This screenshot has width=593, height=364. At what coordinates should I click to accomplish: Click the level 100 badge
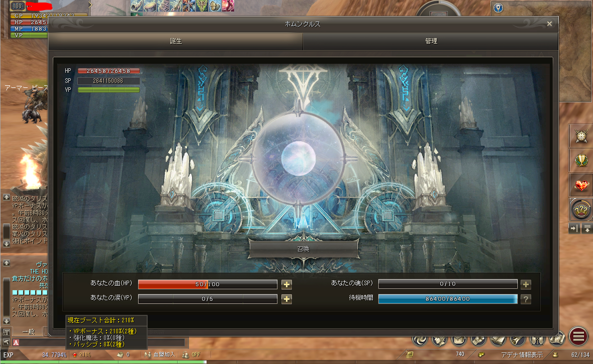tap(18, 6)
